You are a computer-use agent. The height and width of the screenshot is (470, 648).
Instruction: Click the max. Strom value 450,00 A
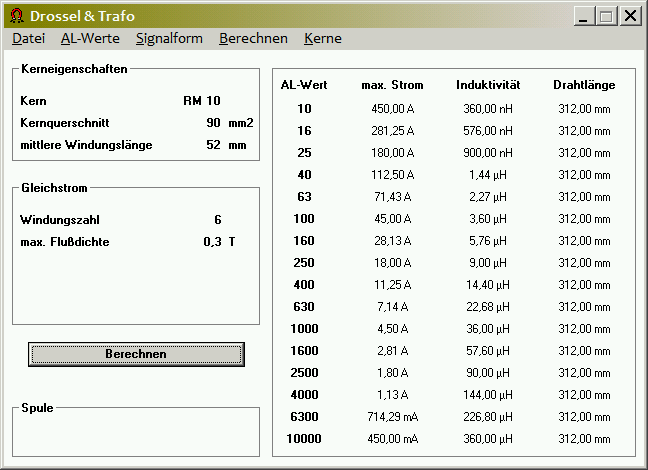pos(393,109)
